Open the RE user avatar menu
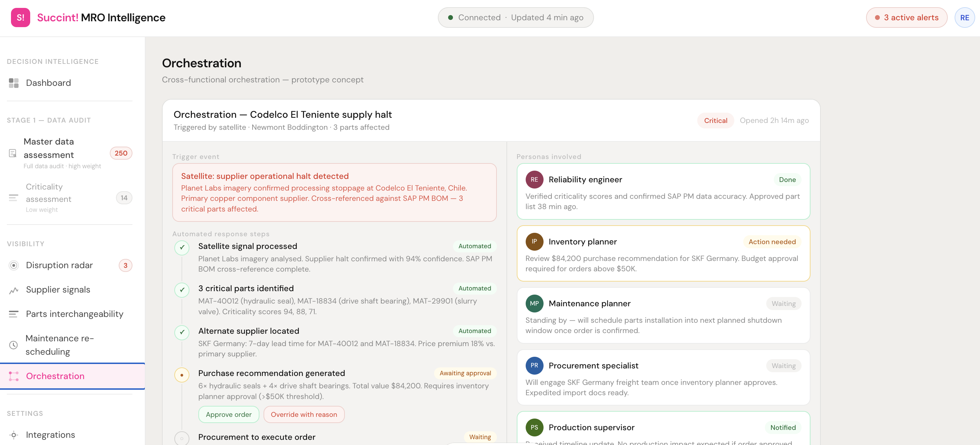Screen dimensions: 980x445 click(x=965, y=18)
